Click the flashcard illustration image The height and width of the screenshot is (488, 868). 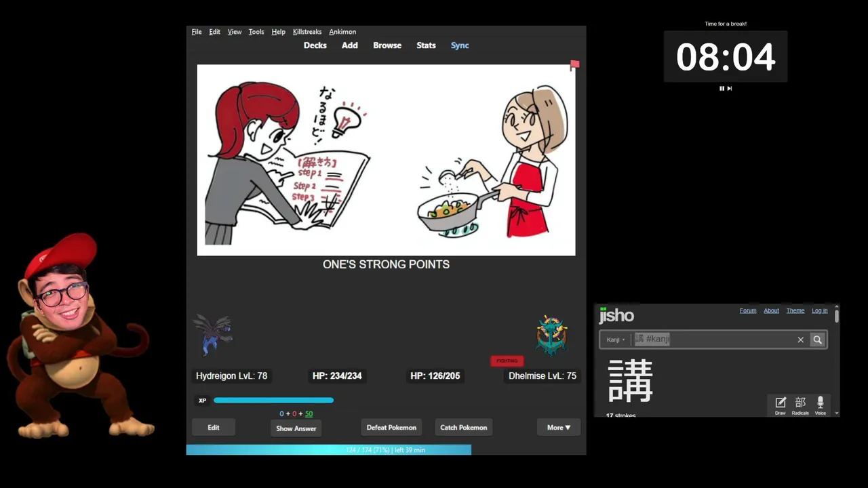[386, 160]
